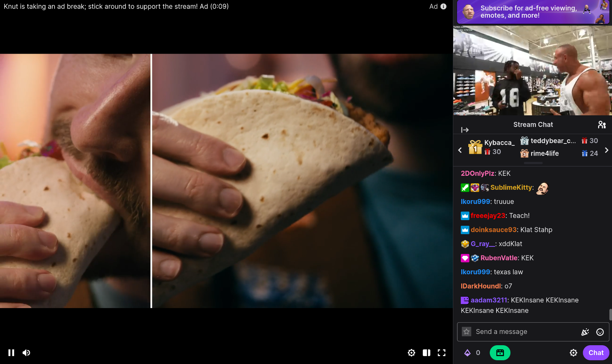Open aadam3211 user card
This screenshot has height=364, width=612.
pyautogui.click(x=489, y=300)
